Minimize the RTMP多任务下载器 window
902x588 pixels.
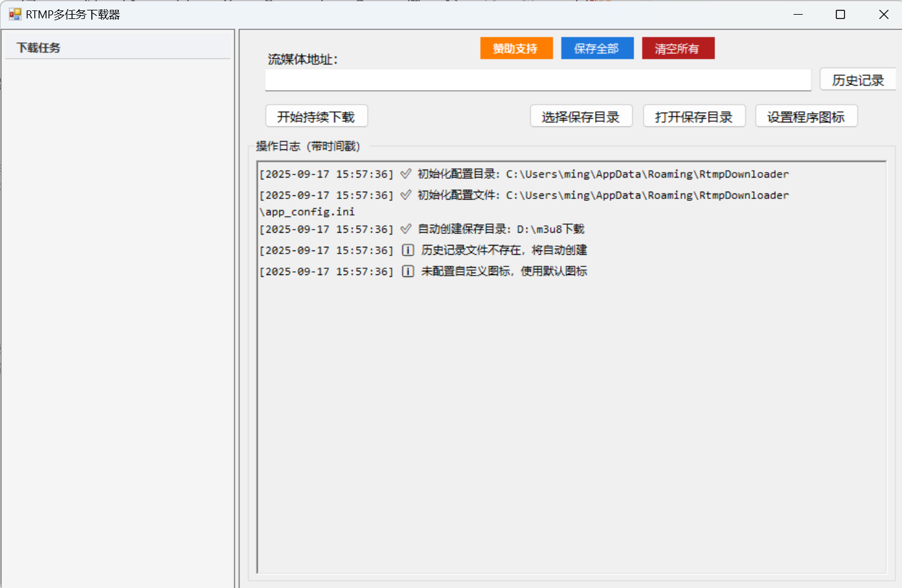tap(798, 14)
